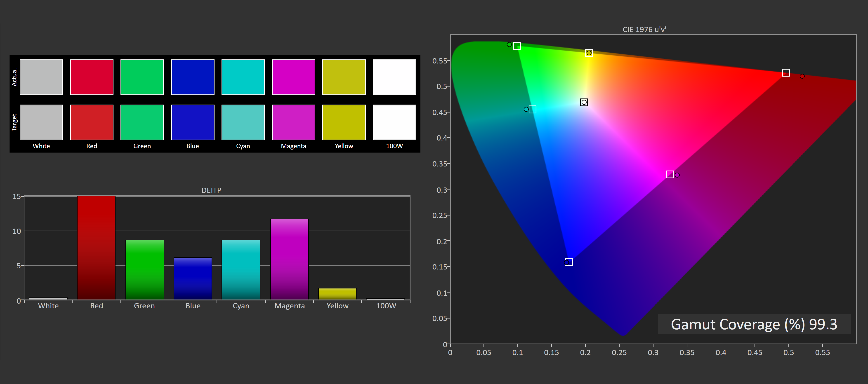Image resolution: width=868 pixels, height=384 pixels.
Task: Click the magenta target square marker
Action: click(x=670, y=174)
